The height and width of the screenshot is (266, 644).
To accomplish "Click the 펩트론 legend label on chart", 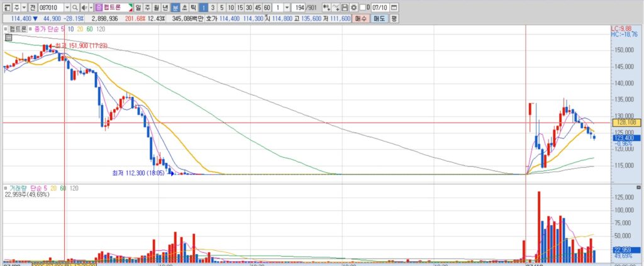I will click(18, 29).
